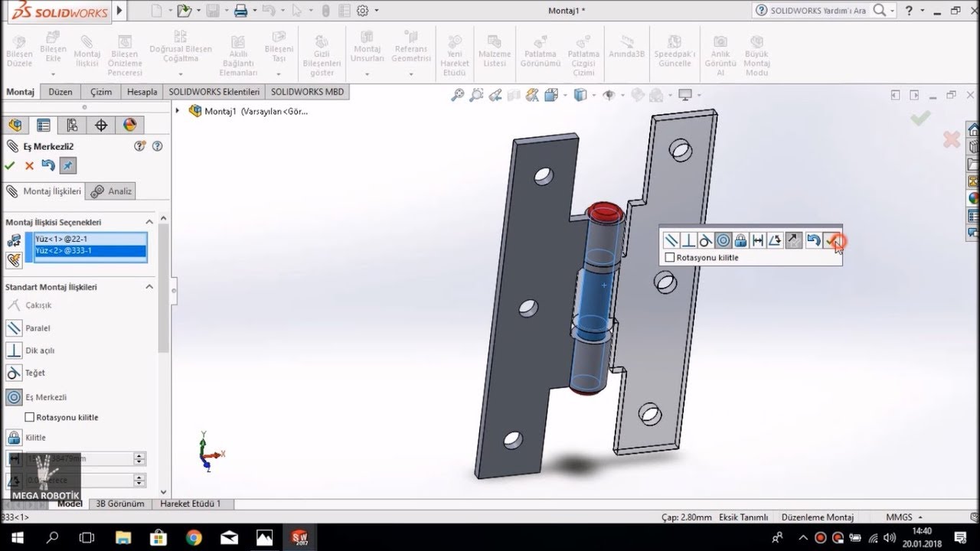Click the Print icon in top toolbar
Image resolution: width=980 pixels, height=551 pixels.
(240, 11)
